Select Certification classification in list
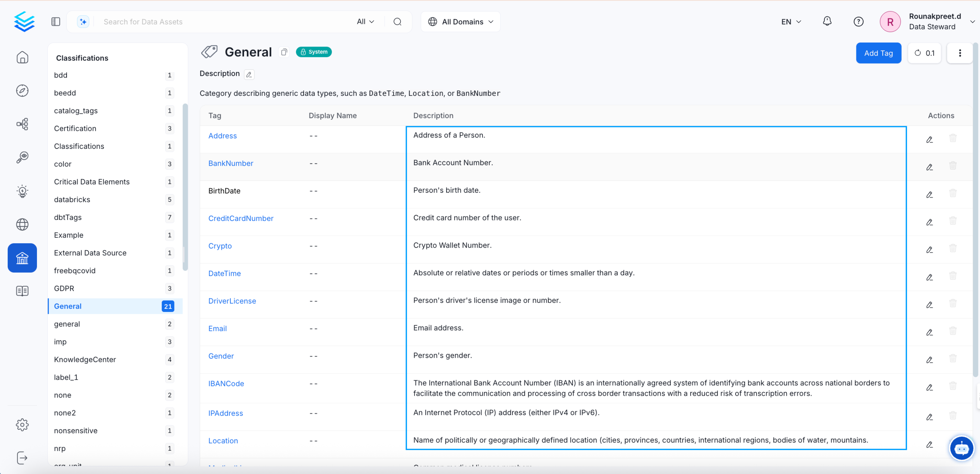 (75, 128)
